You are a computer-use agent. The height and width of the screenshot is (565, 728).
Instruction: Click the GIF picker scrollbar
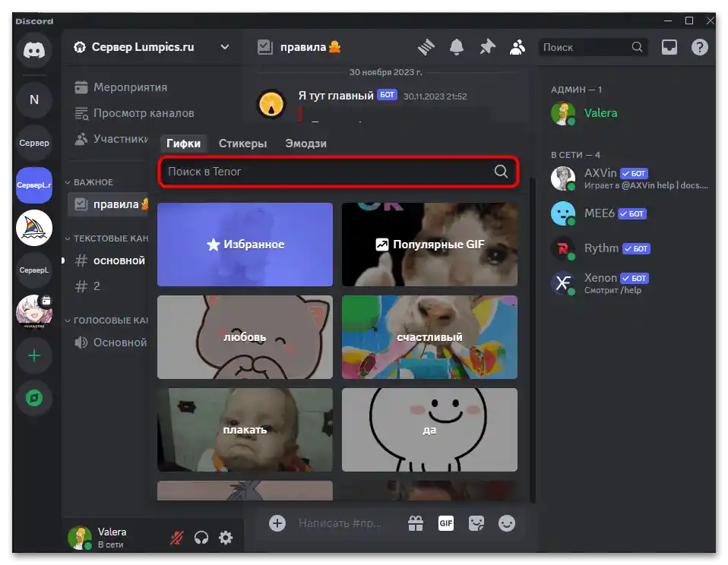pos(533,341)
